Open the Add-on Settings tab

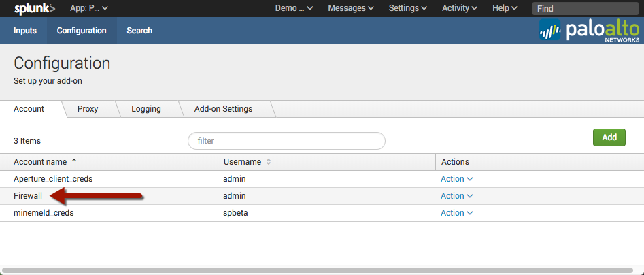point(223,109)
